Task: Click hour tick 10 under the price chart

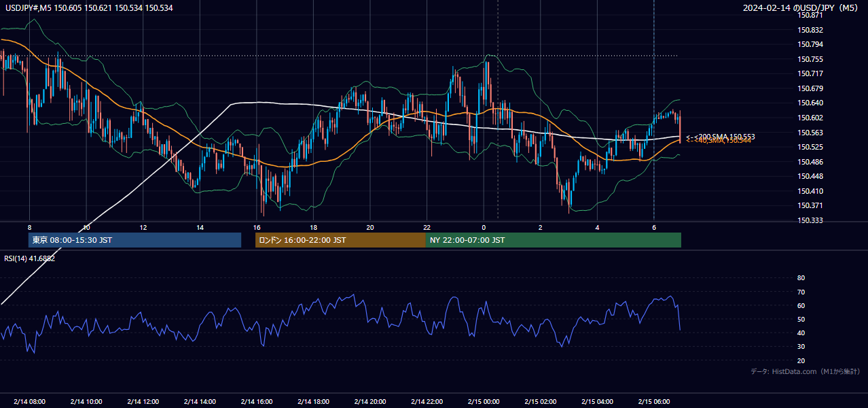Action: pos(86,227)
